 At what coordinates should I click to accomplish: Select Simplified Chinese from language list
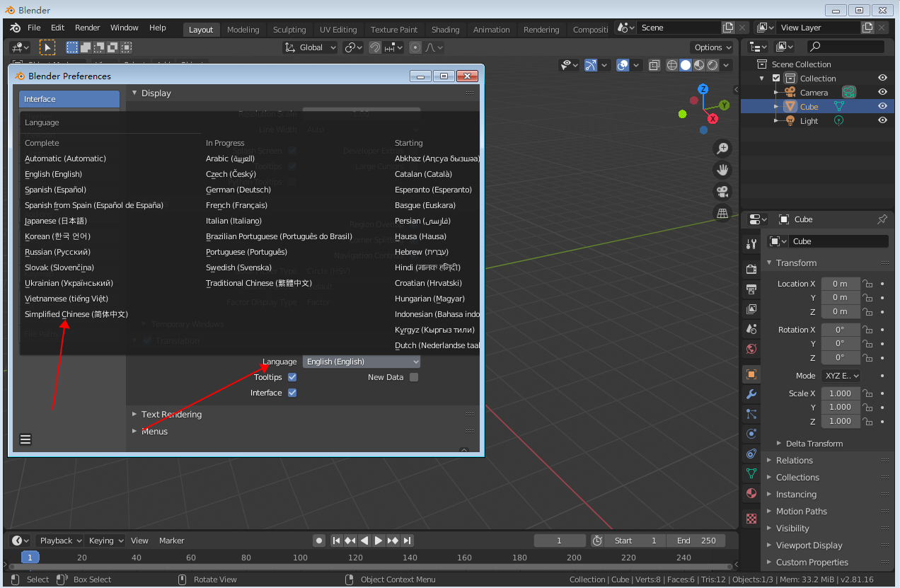76,314
